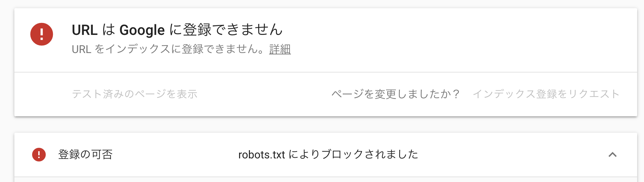Collapse the 登録の可否 section with the chevron
644x182 pixels.
point(613,155)
